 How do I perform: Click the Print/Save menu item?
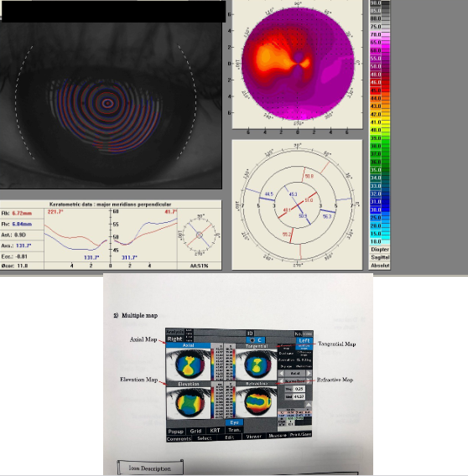pyautogui.click(x=300, y=435)
